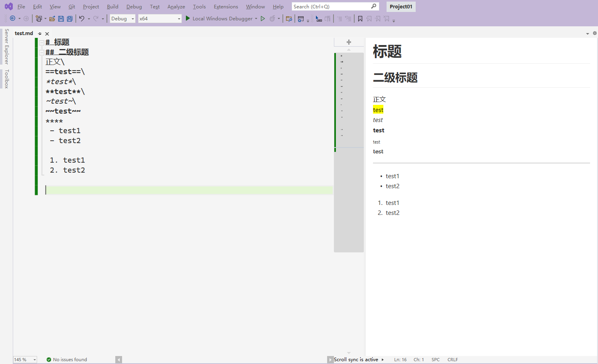
Task: Click the No issues found status icon
Action: [x=48, y=359]
